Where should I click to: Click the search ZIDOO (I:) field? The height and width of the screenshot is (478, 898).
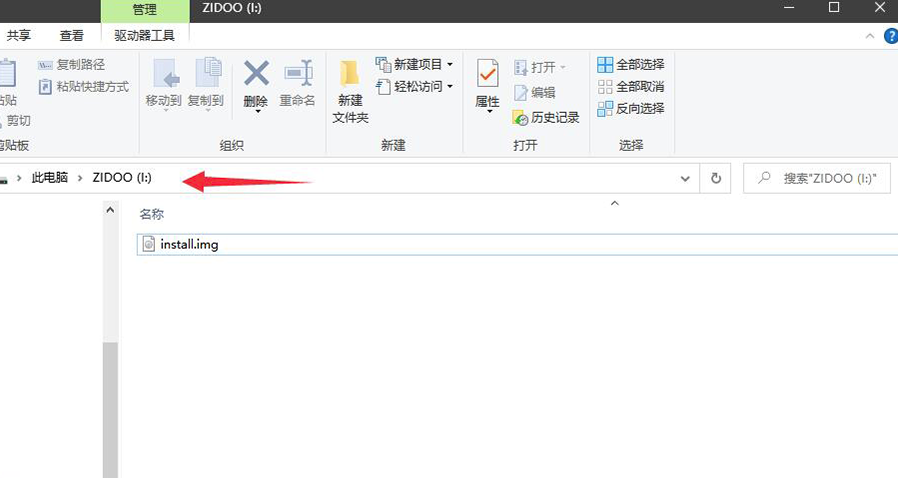point(817,179)
